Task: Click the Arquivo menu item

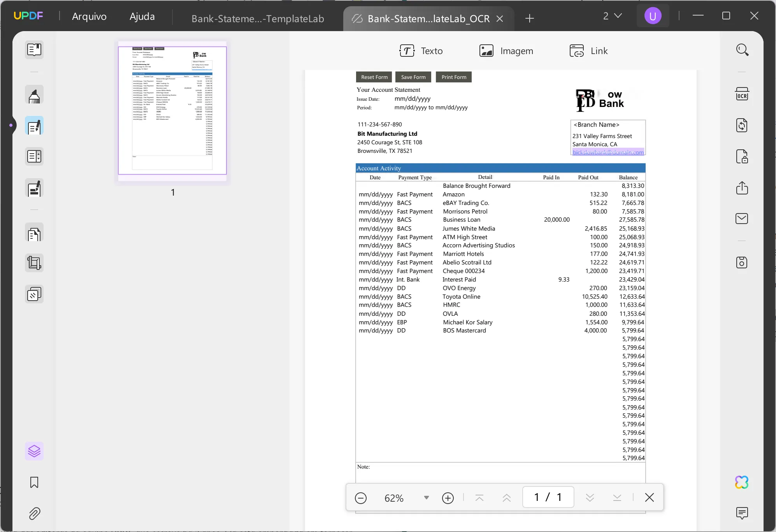Action: click(x=90, y=16)
